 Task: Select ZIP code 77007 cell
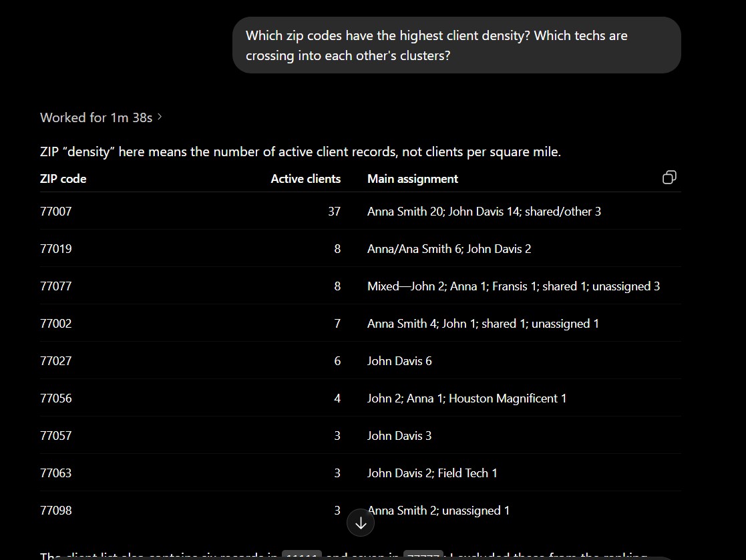55,211
